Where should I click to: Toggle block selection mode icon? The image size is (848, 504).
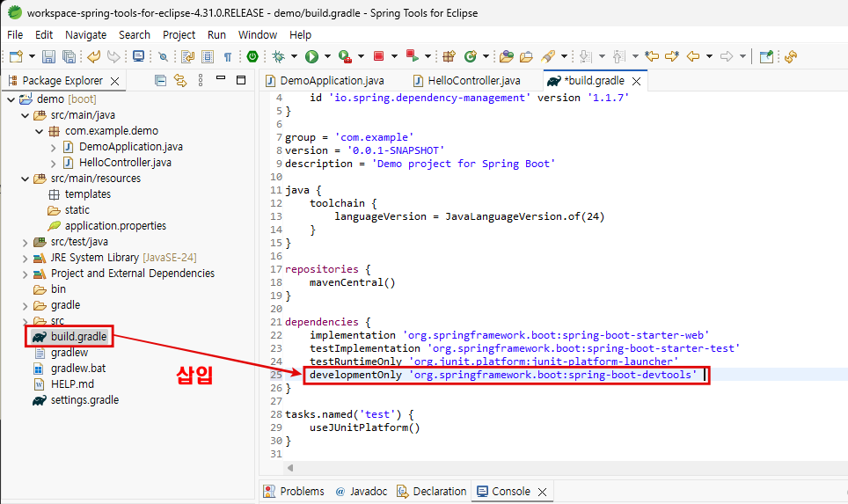click(208, 56)
